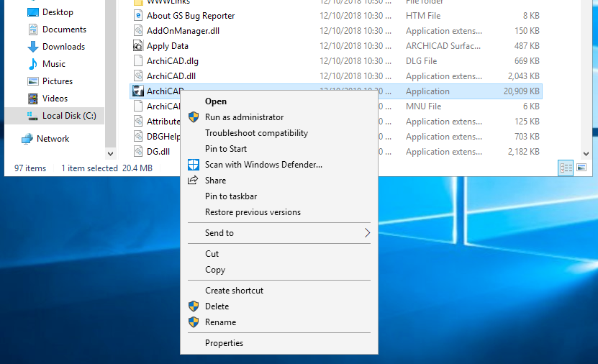Select the Desktop entry in navigation pane
The height and width of the screenshot is (364, 598).
click(x=58, y=12)
